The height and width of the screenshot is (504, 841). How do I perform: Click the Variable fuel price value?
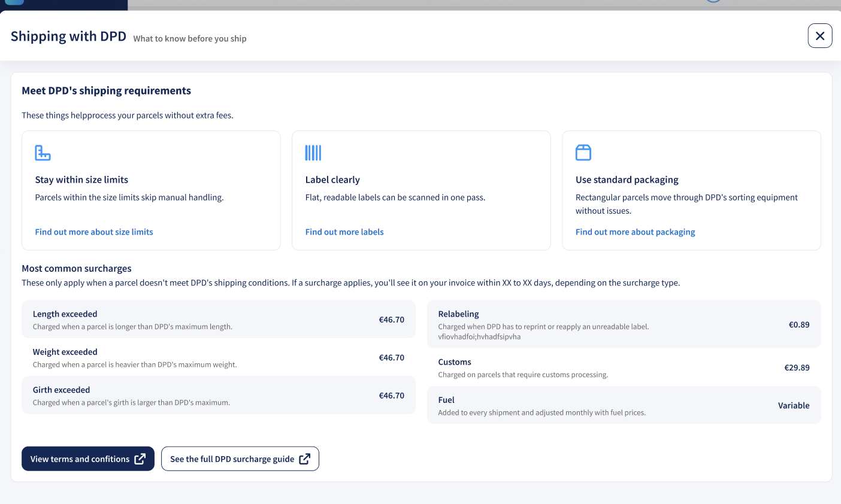coord(794,405)
